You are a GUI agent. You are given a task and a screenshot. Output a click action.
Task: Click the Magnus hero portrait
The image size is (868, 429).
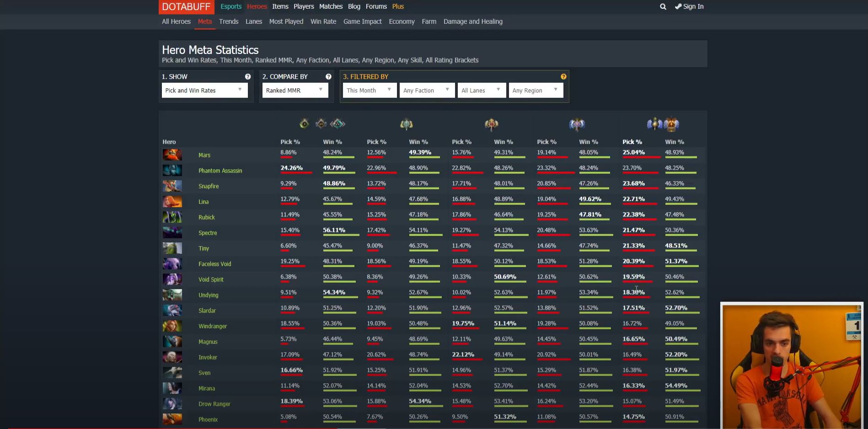tap(172, 341)
